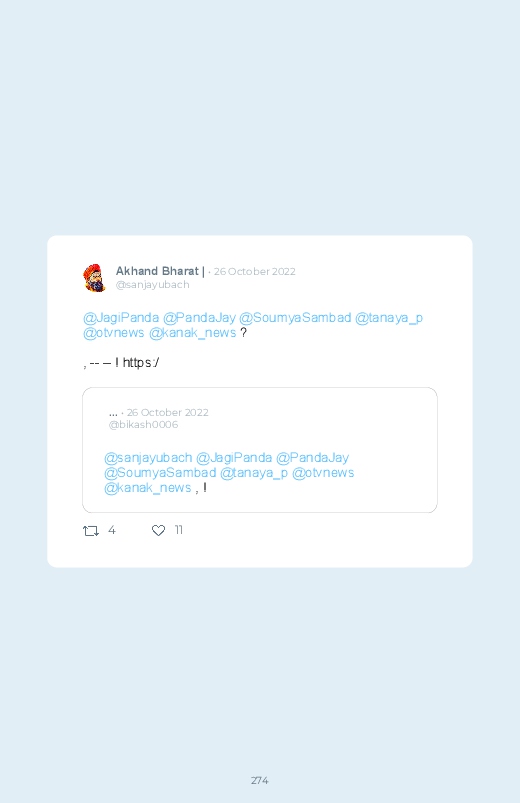This screenshot has width=520, height=803.
Task: Click the quoted tweet's 26 October 2022 date
Action: (168, 412)
